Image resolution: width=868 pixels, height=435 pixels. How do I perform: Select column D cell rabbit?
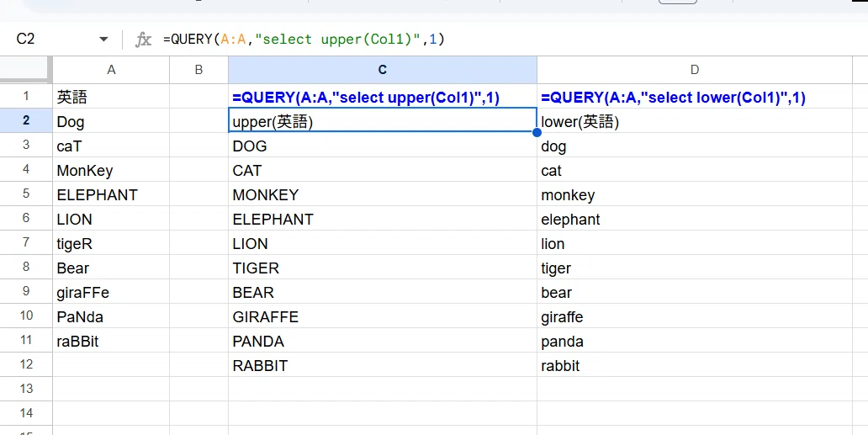click(x=694, y=364)
